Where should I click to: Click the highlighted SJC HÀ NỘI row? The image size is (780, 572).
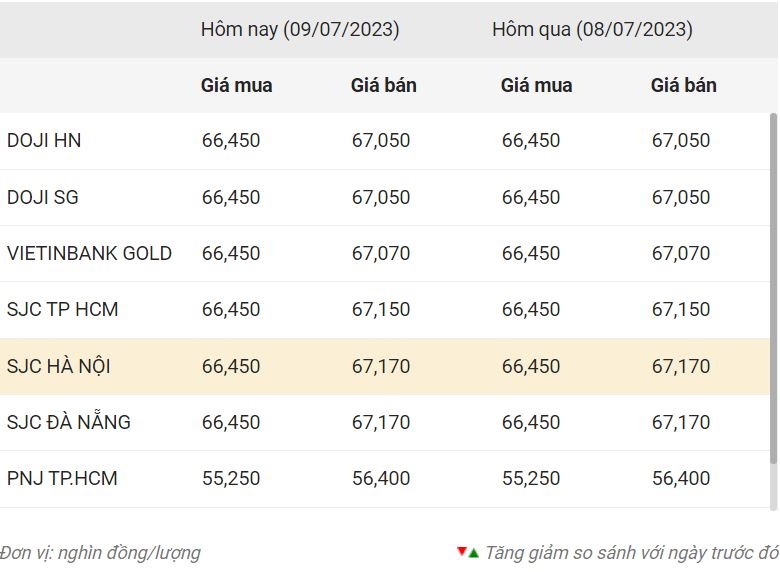click(385, 367)
